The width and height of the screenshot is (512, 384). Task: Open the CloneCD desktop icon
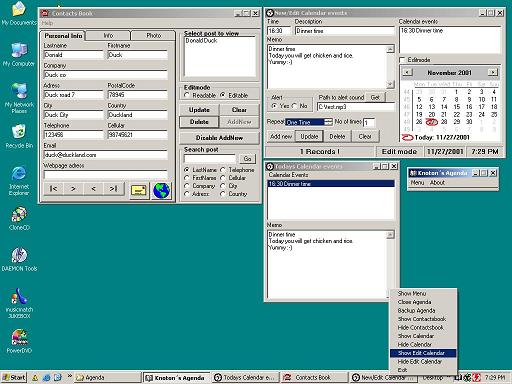19,219
